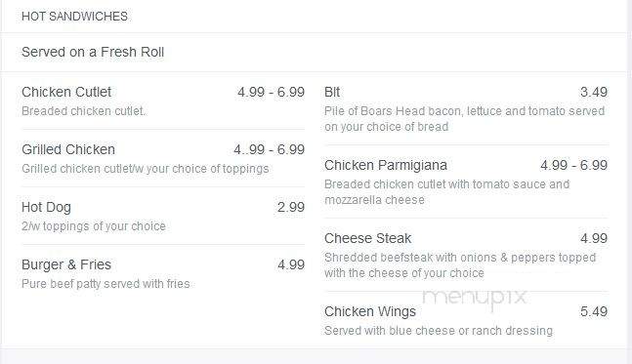
Task: Click the Hot Dog price 2.99
Action: coord(291,207)
